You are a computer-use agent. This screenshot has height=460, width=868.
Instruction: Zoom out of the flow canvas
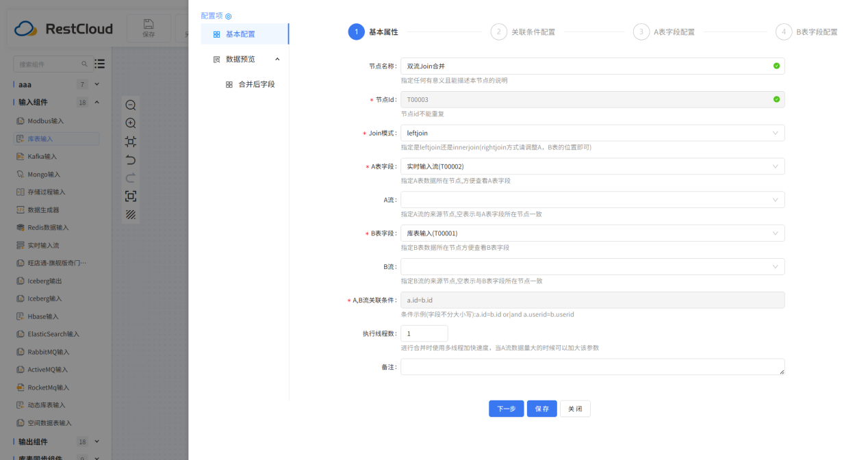coord(130,105)
